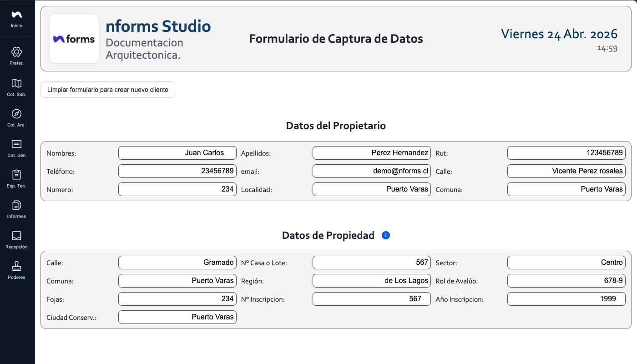
Task: Click into the Rut field
Action: point(566,153)
